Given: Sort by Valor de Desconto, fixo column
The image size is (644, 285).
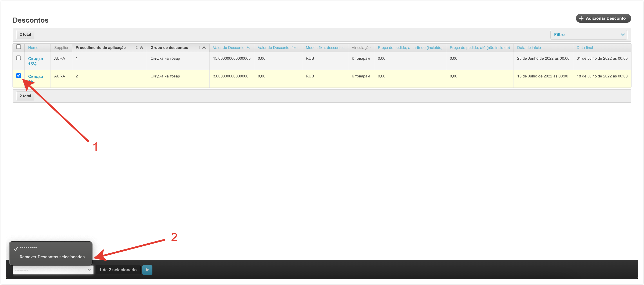Looking at the screenshot, I should coord(278,48).
